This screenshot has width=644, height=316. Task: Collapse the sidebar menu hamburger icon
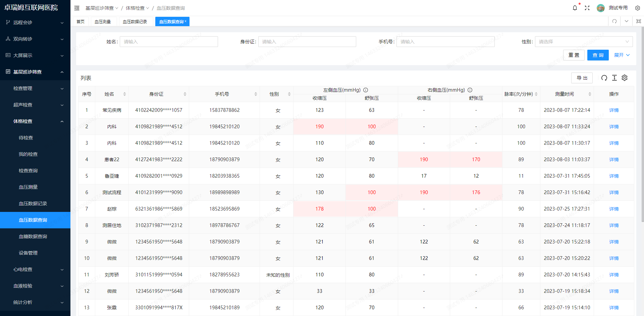click(x=77, y=8)
